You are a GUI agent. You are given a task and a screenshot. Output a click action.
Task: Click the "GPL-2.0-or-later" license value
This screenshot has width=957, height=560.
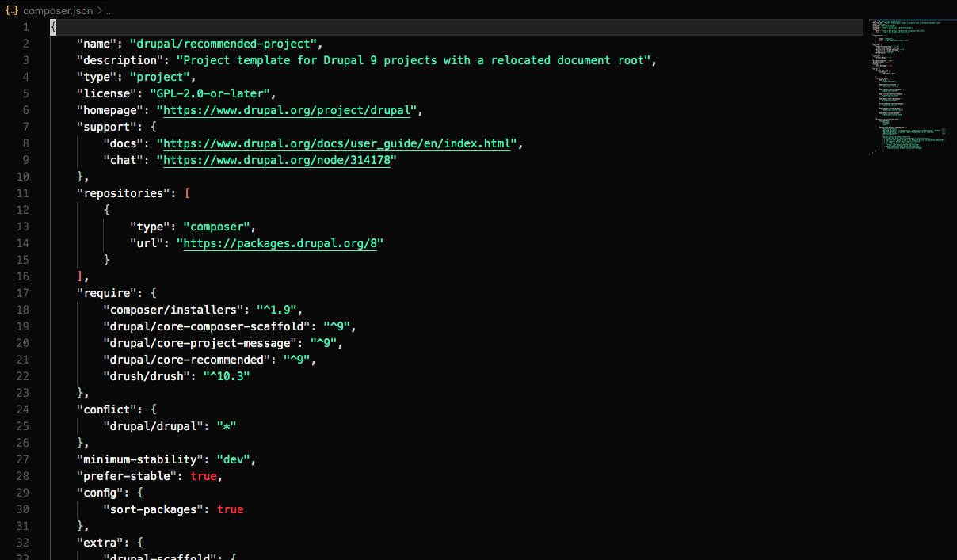pyautogui.click(x=210, y=93)
